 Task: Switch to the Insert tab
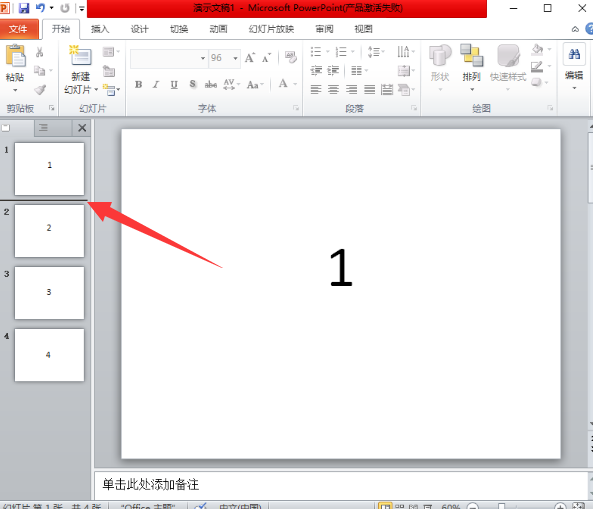(x=100, y=29)
